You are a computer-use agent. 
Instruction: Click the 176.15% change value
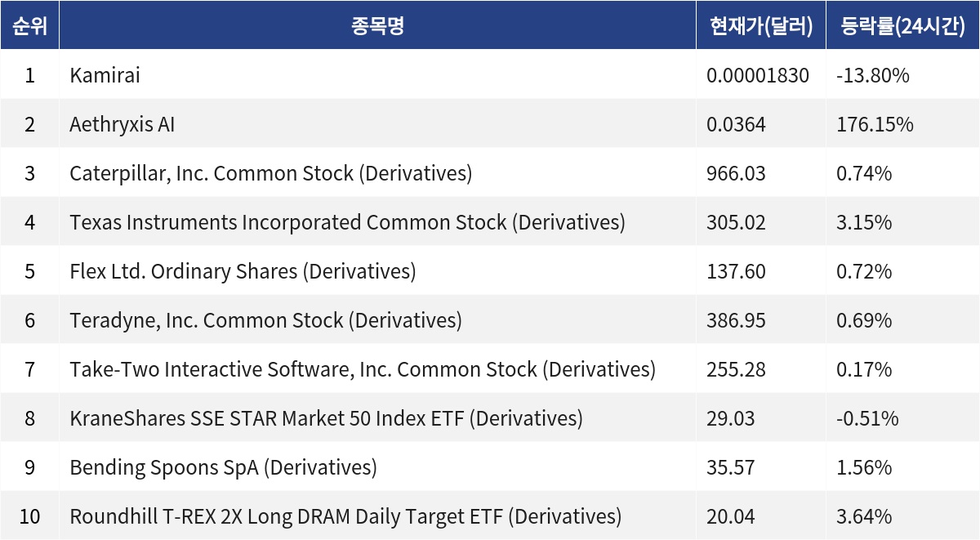click(x=875, y=125)
